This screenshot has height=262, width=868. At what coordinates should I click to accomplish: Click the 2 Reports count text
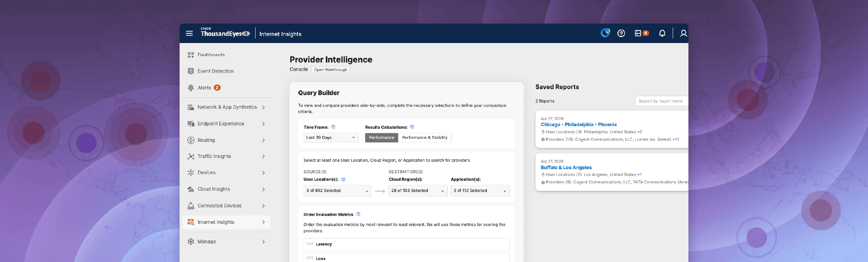coord(545,101)
